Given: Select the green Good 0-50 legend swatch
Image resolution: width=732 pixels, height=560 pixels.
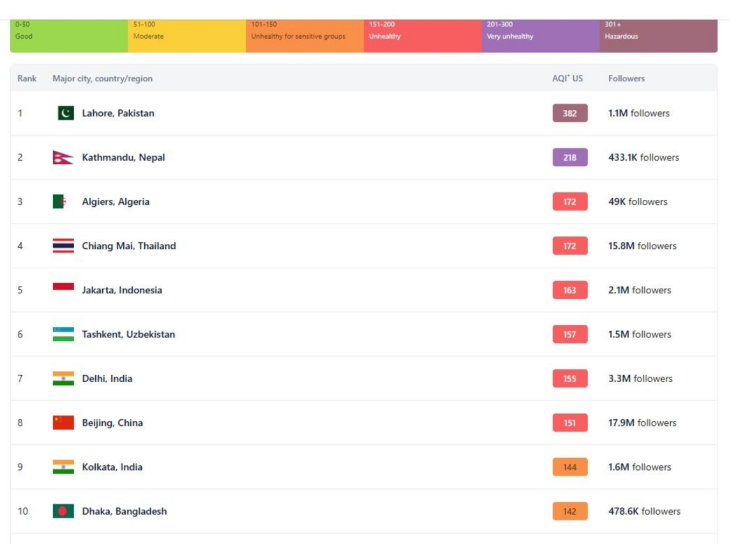Looking at the screenshot, I should 69,36.
